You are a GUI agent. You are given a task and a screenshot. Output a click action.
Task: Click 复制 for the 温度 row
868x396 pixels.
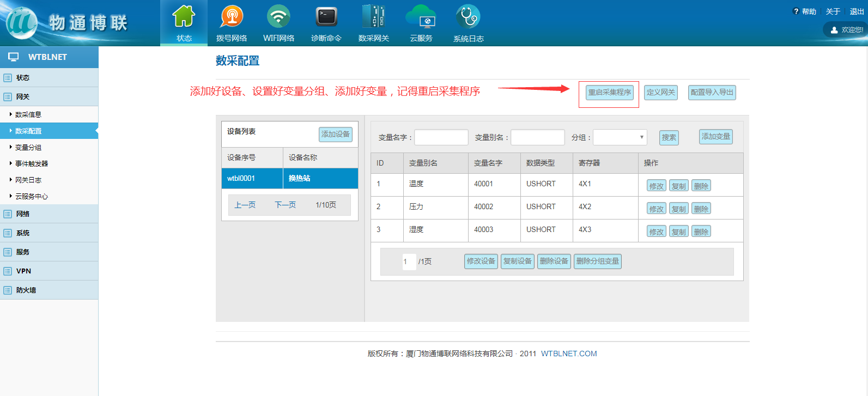coord(679,186)
